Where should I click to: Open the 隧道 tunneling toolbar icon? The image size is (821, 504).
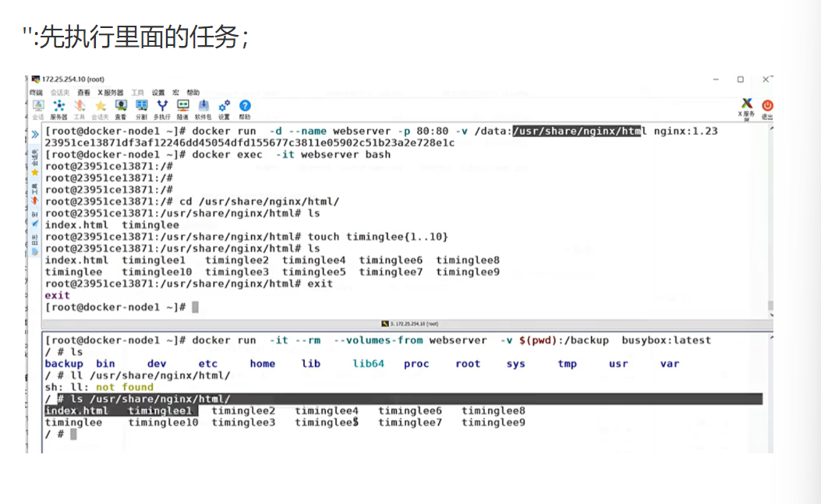[182, 109]
